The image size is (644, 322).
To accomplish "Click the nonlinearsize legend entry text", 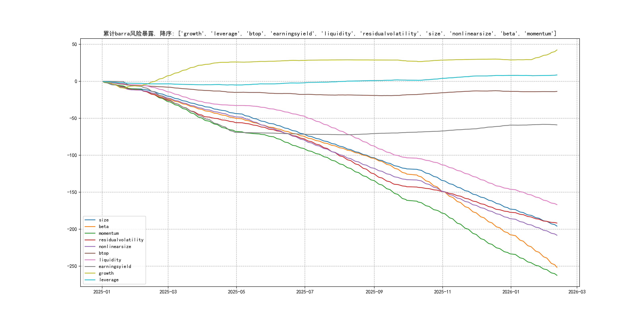I will click(x=115, y=246).
